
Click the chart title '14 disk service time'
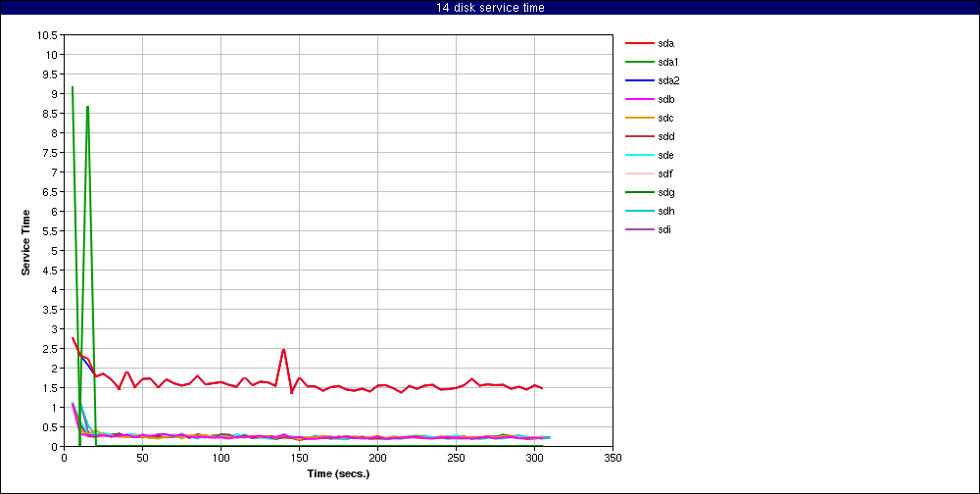click(490, 8)
